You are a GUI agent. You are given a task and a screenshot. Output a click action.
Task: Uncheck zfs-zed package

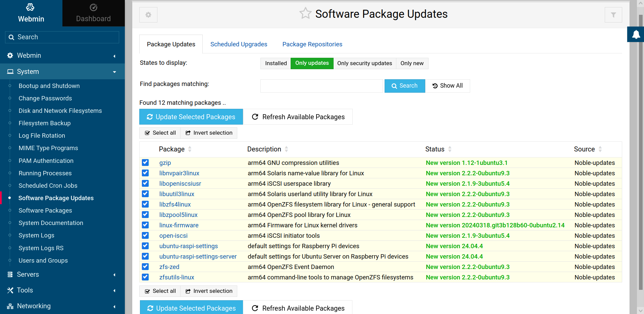point(145,267)
